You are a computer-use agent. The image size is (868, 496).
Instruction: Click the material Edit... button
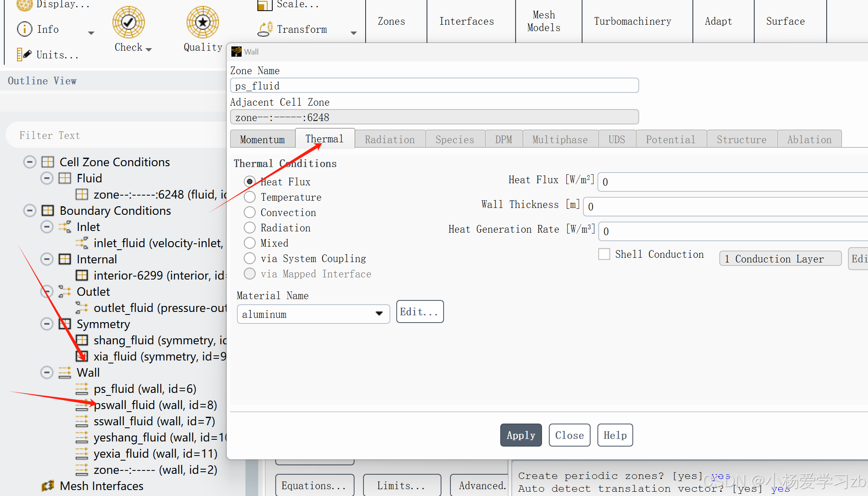click(x=419, y=311)
